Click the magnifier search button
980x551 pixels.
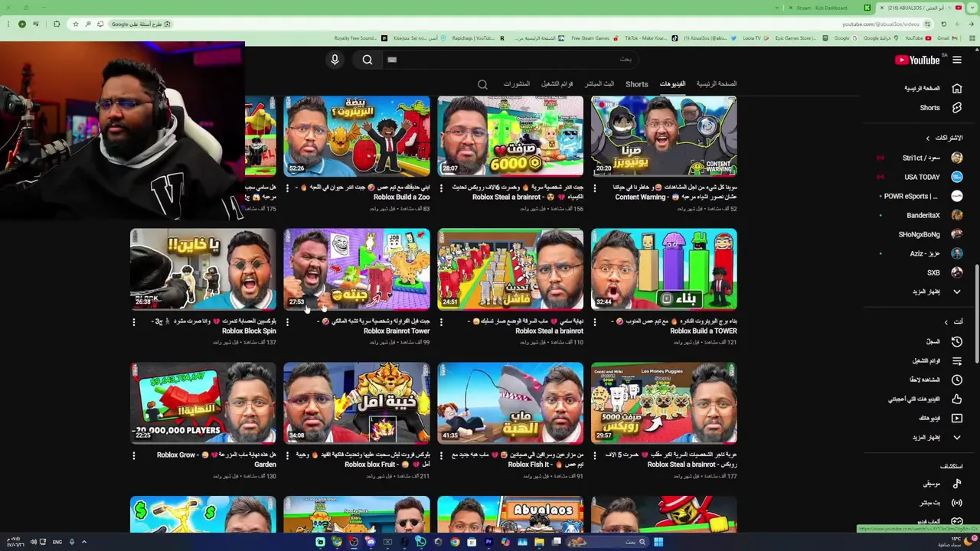[367, 60]
